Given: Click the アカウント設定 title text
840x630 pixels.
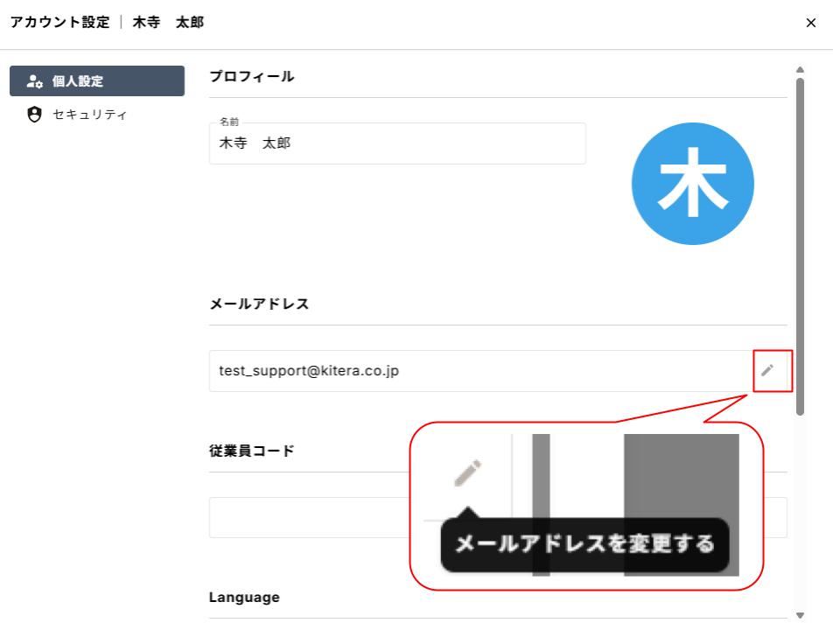Looking at the screenshot, I should point(60,23).
